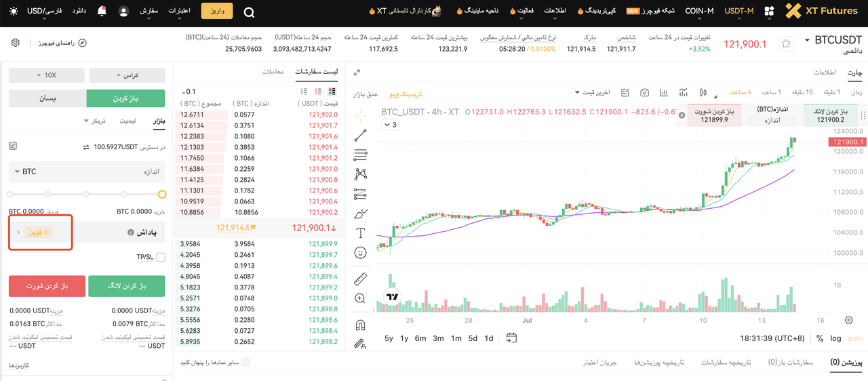This screenshot has width=868, height=381.
Task: Select the trend line drawing tool
Action: [x=361, y=135]
